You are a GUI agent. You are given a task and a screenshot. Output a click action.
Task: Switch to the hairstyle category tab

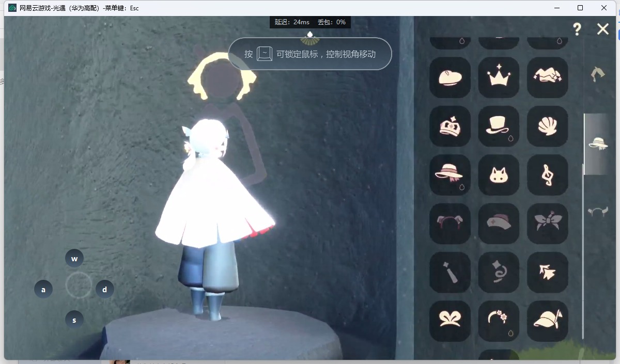(x=598, y=74)
